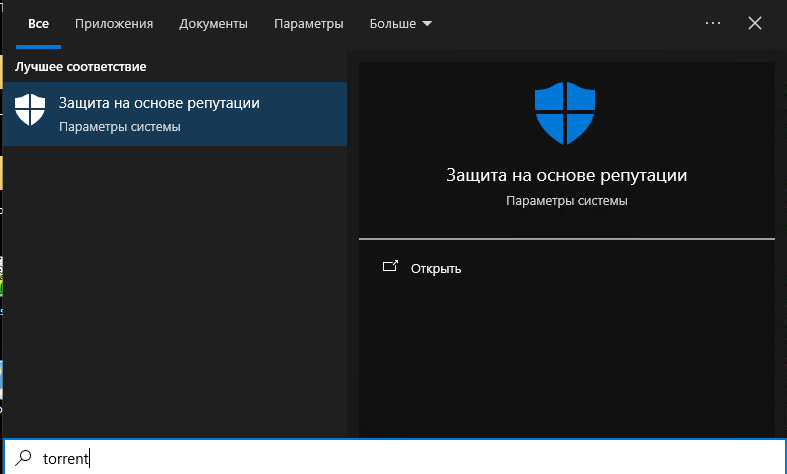This screenshot has width=787, height=474.
Task: Open the Приложения search filter tab
Action: [x=119, y=23]
